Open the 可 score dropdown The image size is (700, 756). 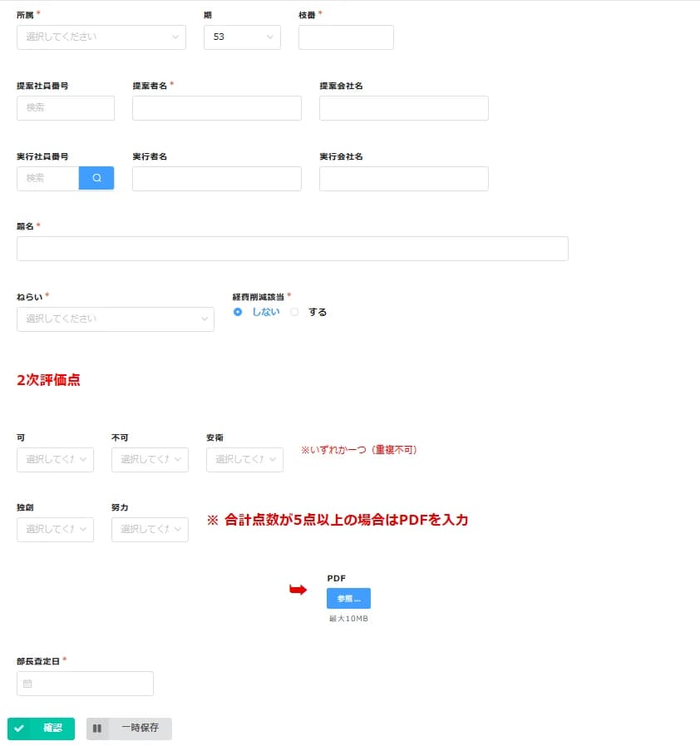(55, 459)
